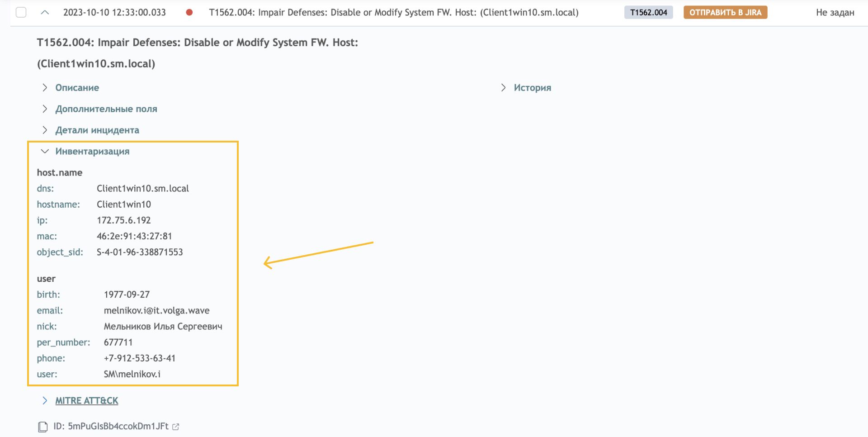Screen dimensions: 868x437
Task: Select the user value SM\melnikov.i
Action: coord(132,374)
